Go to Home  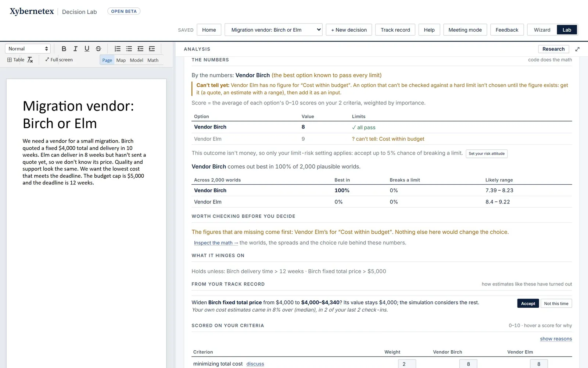pos(209,30)
